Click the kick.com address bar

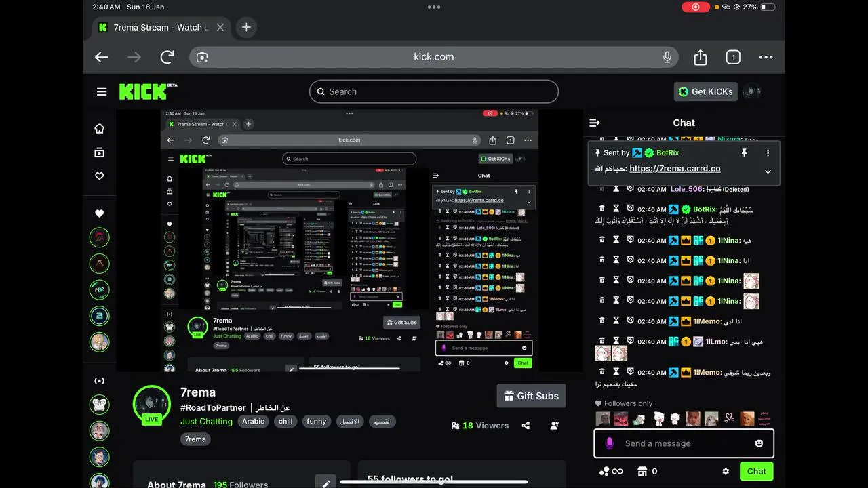(434, 57)
